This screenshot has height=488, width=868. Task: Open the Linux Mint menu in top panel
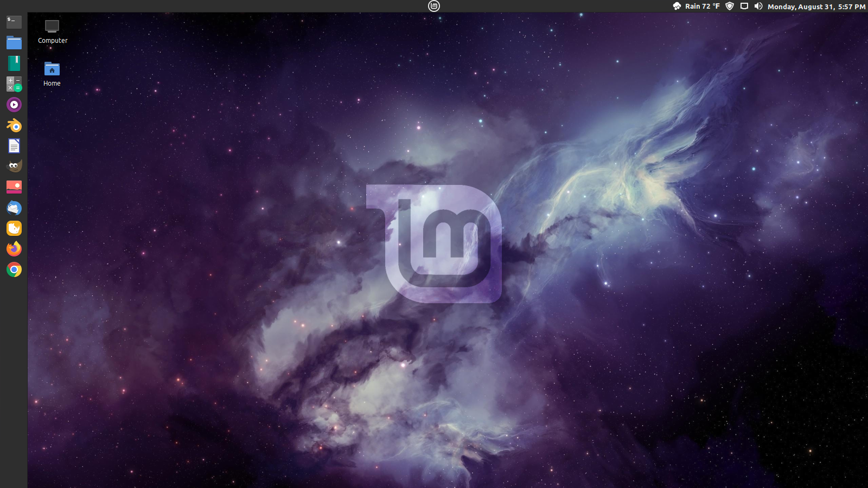click(x=434, y=6)
